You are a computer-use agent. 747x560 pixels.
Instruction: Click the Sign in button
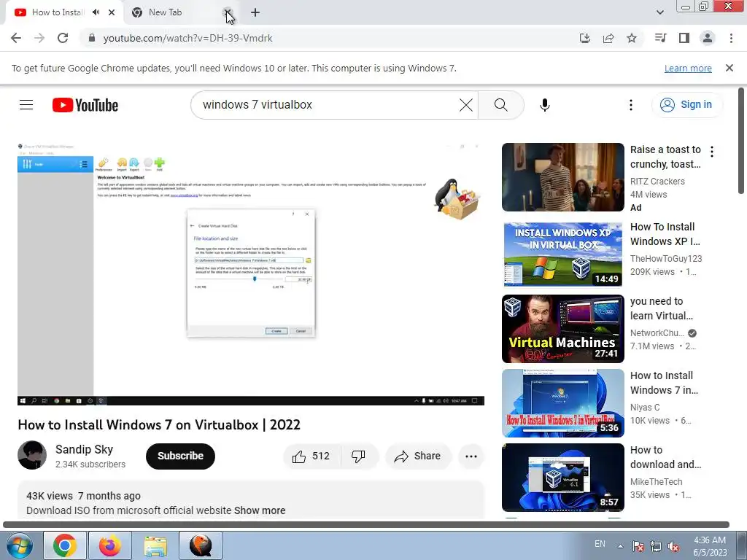click(687, 105)
